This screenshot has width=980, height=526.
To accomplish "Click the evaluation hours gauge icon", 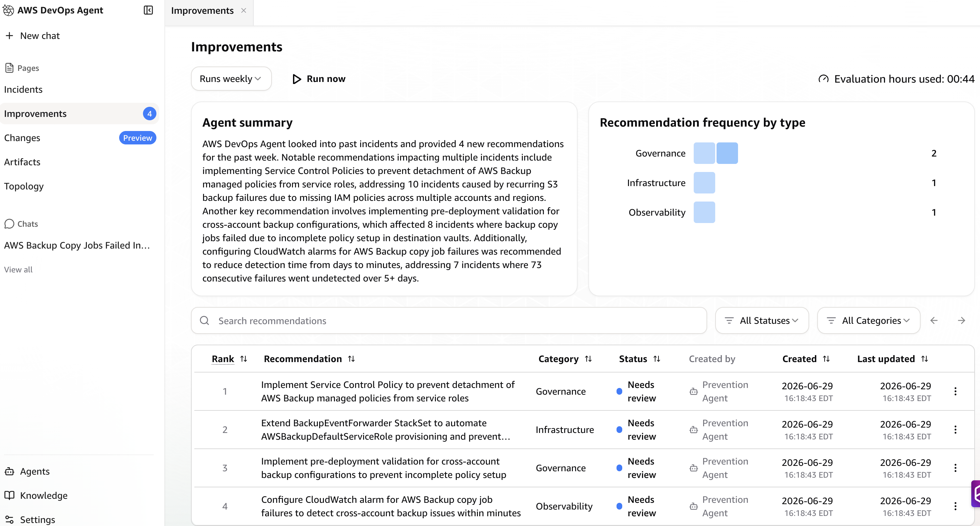I will [823, 79].
